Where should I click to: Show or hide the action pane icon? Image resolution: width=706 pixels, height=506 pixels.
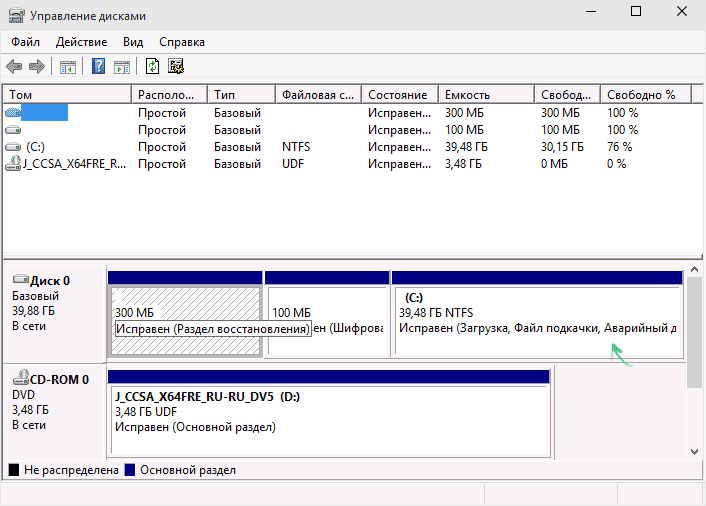click(x=122, y=67)
